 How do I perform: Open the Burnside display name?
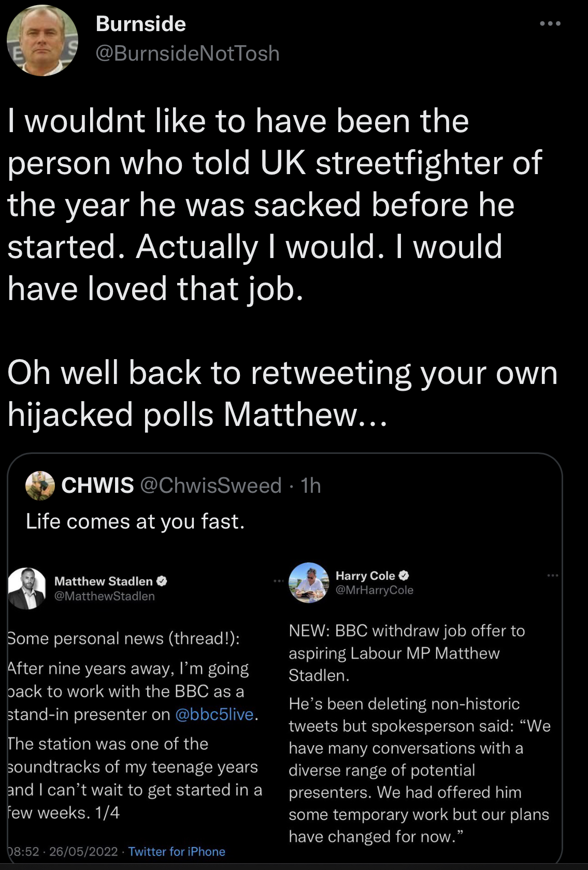click(x=140, y=24)
